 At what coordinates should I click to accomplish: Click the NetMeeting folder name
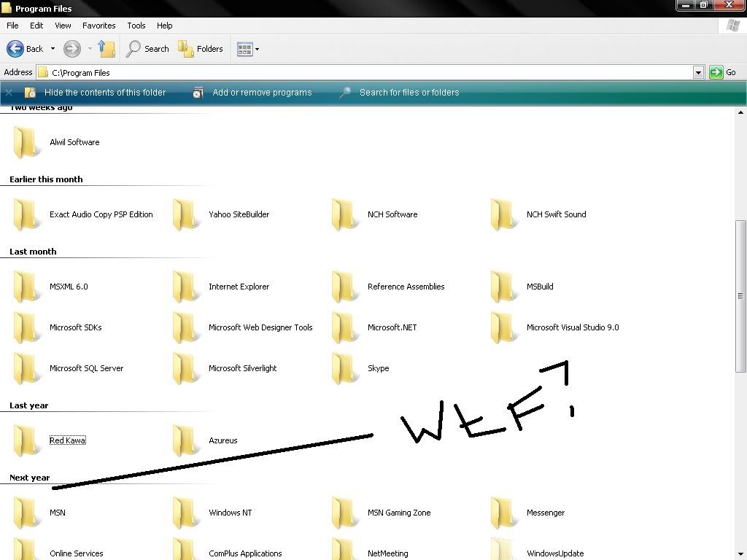pos(388,553)
